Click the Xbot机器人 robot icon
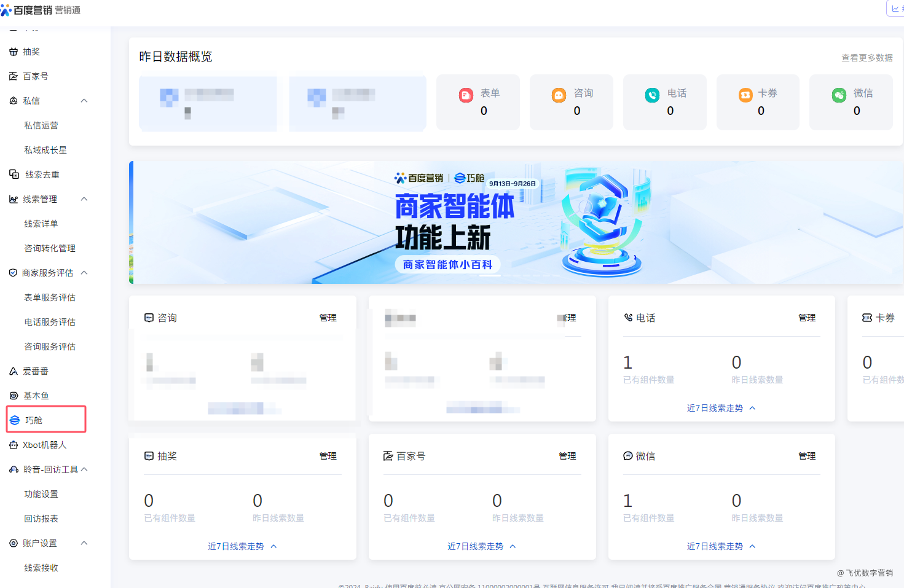This screenshot has height=588, width=904. pos(14,445)
